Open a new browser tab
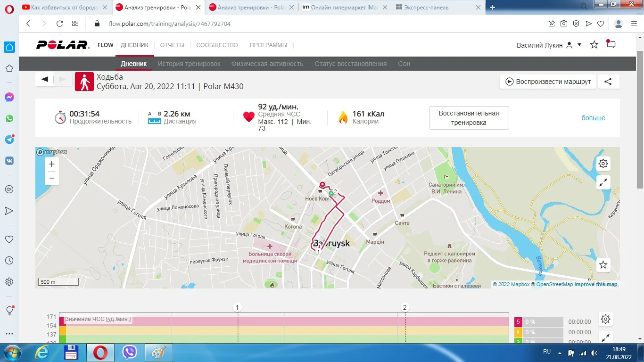This screenshot has height=362, width=644. (492, 7)
